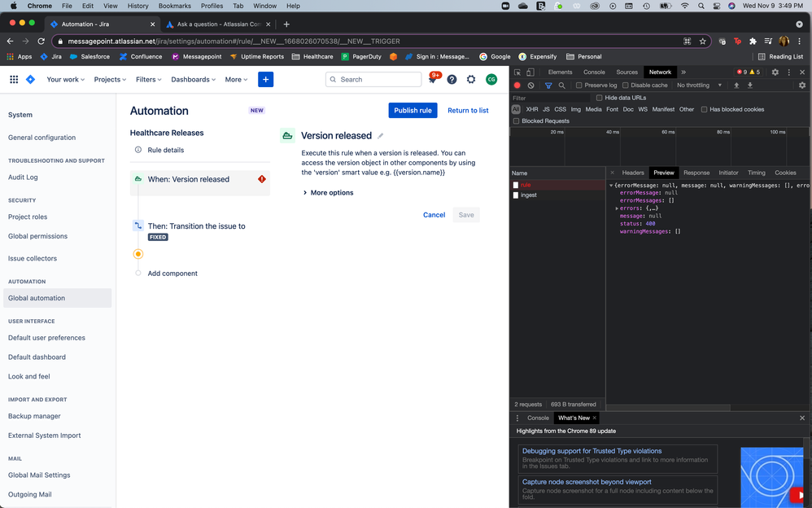
Task: Show more DevTools tabs chevron
Action: click(683, 72)
